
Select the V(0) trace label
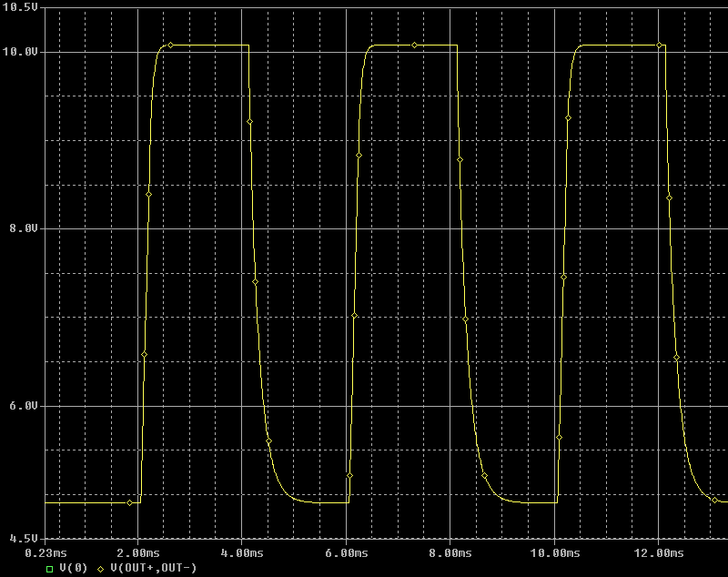pos(71,569)
